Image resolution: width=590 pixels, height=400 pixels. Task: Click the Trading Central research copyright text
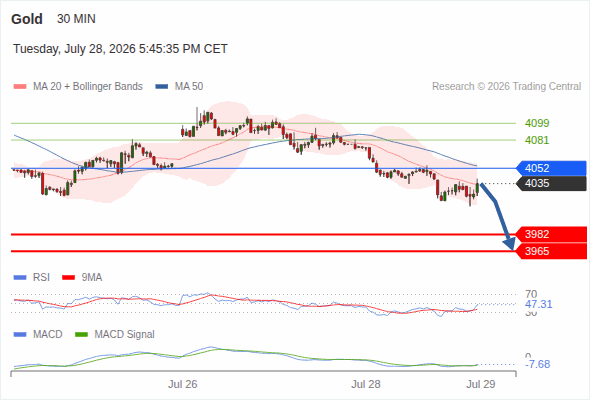pyautogui.click(x=506, y=87)
